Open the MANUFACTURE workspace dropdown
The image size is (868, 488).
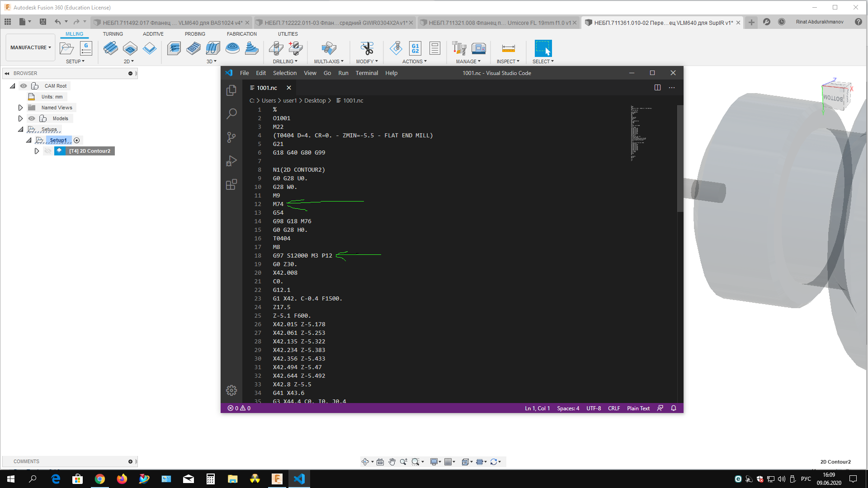(30, 47)
